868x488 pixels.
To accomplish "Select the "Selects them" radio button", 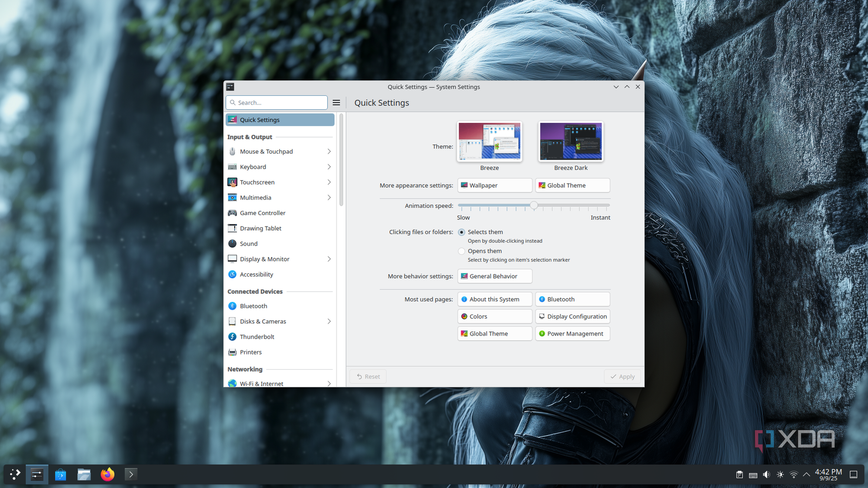I will 461,232.
